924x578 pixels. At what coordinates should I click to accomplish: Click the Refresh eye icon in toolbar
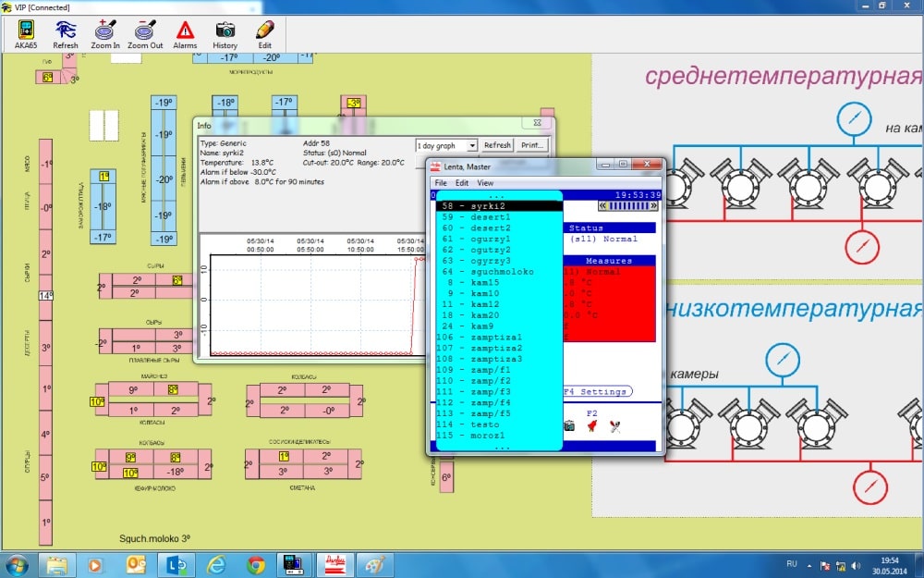pos(66,34)
